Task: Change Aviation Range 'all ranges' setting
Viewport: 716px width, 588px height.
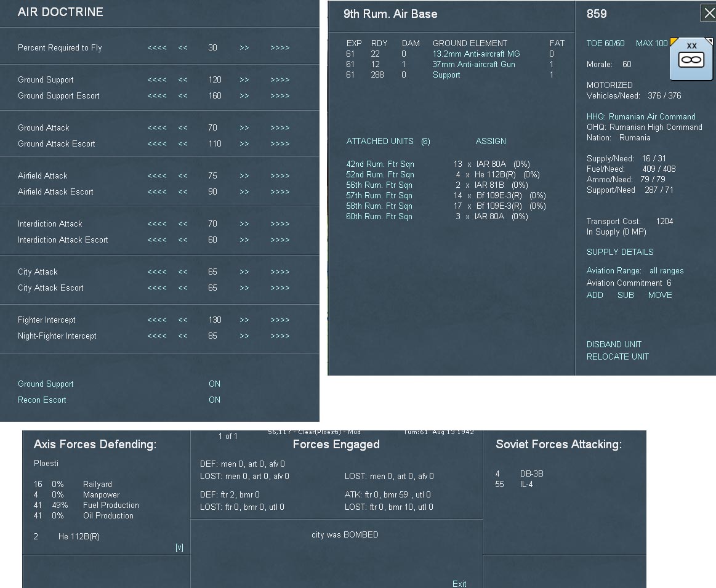Action: click(667, 271)
